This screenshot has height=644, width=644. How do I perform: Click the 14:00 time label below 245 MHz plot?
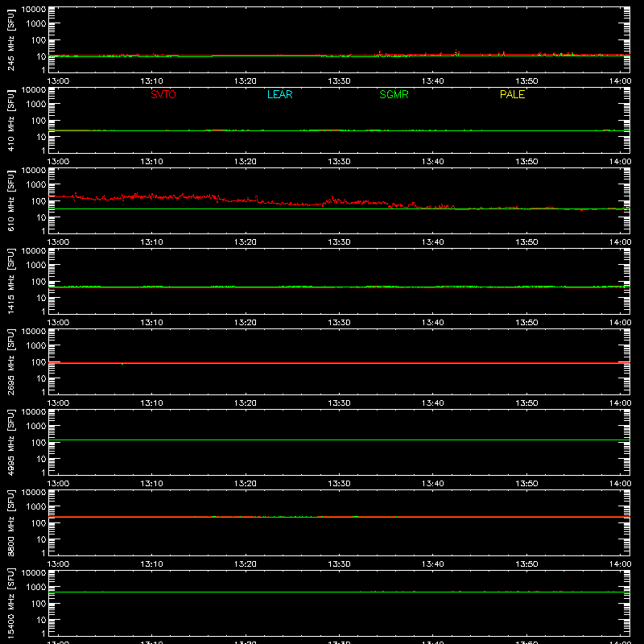(x=620, y=81)
